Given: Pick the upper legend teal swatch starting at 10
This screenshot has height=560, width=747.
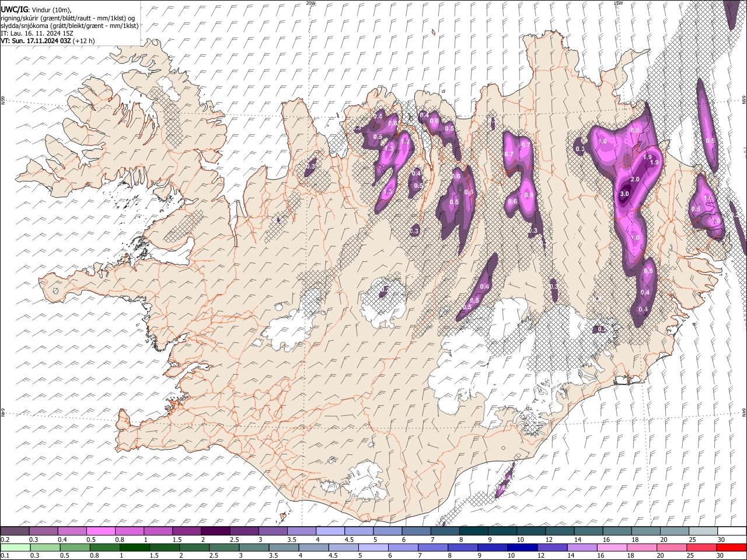Looking at the screenshot, I should point(530,531).
